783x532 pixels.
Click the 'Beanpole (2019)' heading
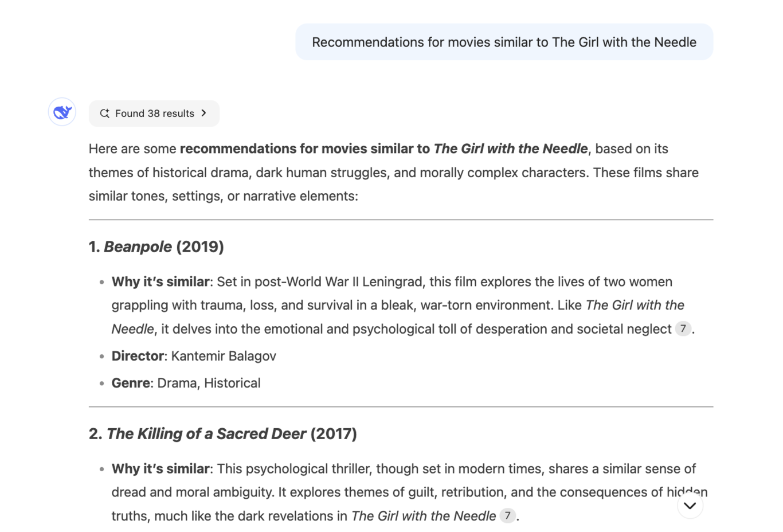[x=156, y=247]
